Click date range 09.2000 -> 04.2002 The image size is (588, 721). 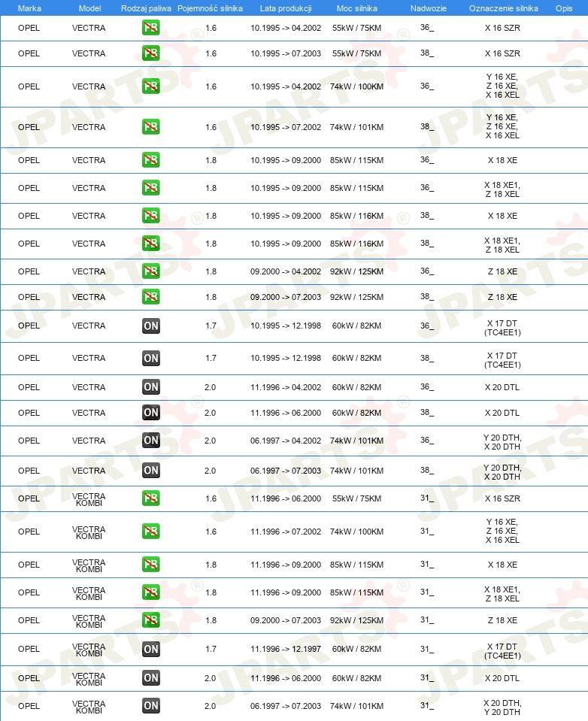point(286,271)
